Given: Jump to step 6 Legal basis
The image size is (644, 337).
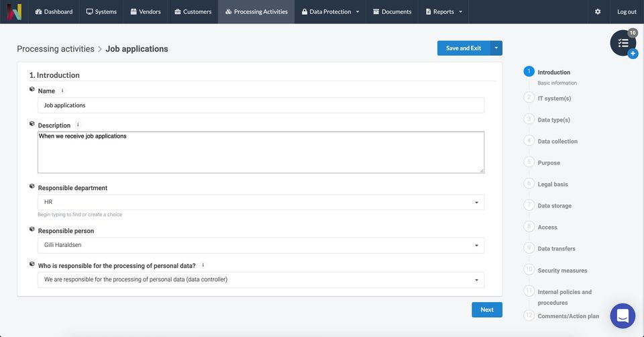Looking at the screenshot, I should click(552, 184).
